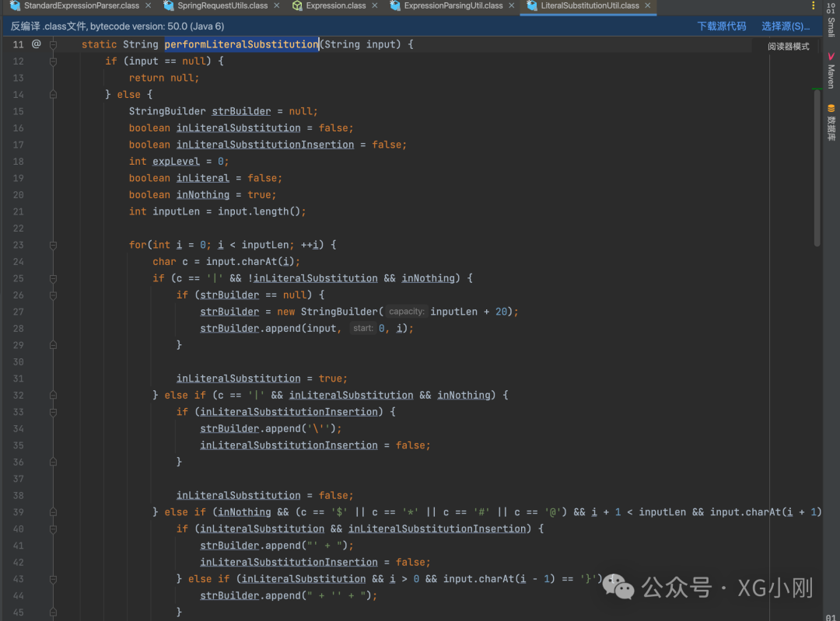Collapse the fold marker at line 33
Viewport: 840px width, 621px height.
point(53,412)
